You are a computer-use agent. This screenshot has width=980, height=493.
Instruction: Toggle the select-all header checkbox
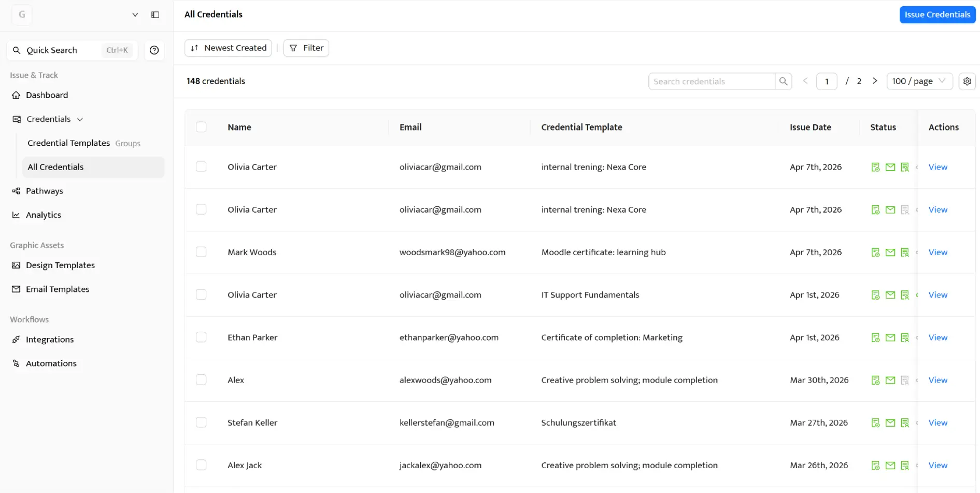201,127
